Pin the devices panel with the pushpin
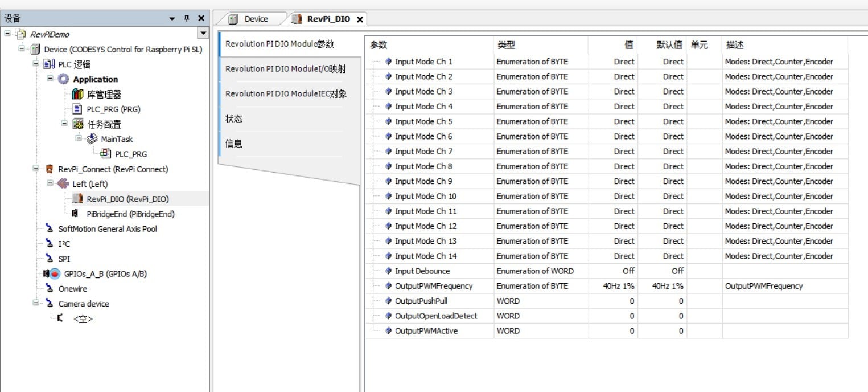Screen dimensions: 868x392 (x=187, y=19)
